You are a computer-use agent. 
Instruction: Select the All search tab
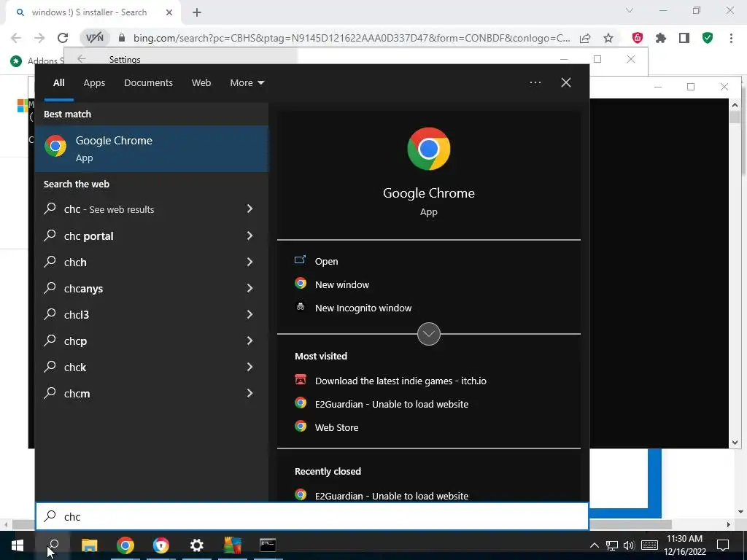(58, 83)
